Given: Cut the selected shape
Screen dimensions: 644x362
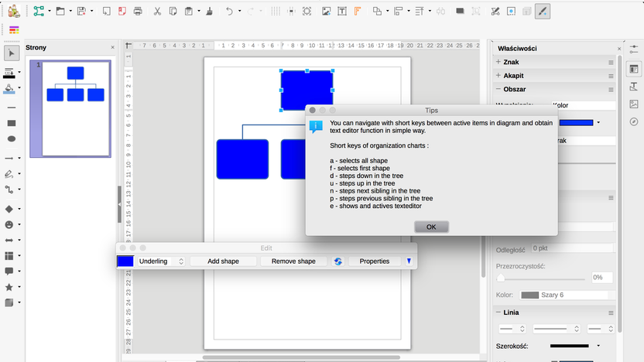Looking at the screenshot, I should (157, 11).
